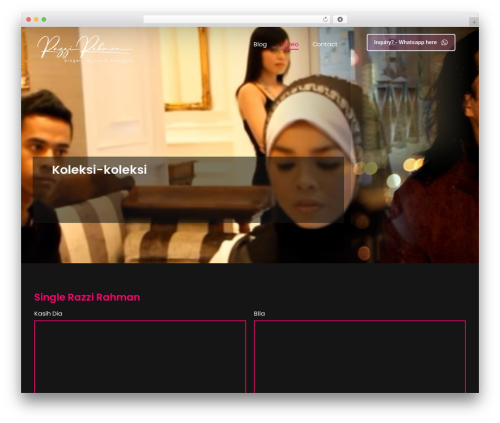Click the green maximize window button
The image size is (500, 423).
click(44, 20)
